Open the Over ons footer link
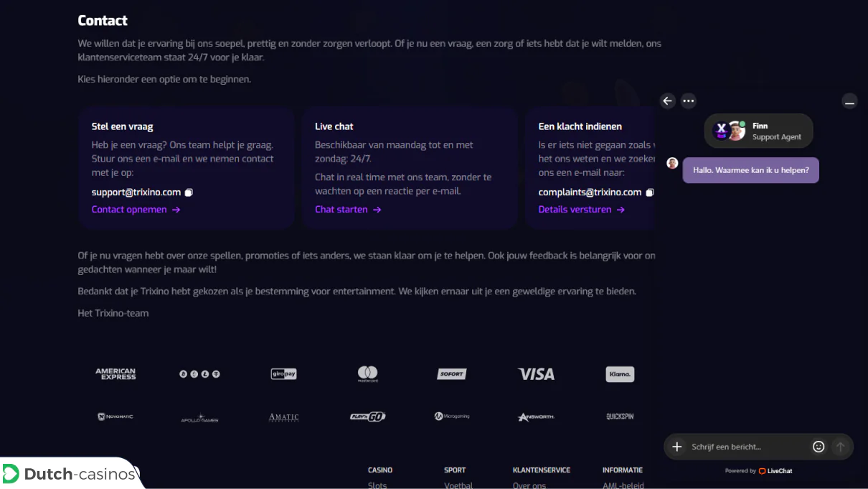 pos(529,485)
